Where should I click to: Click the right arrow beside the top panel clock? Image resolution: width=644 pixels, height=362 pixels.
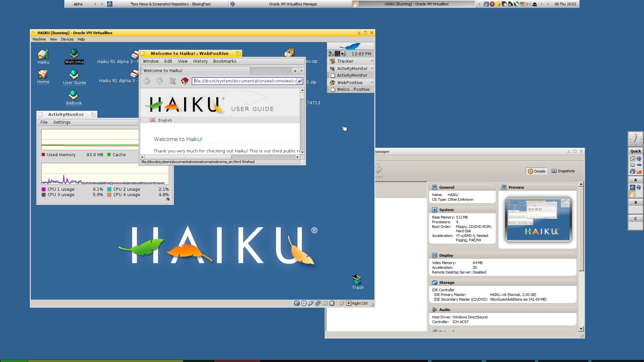click(548, 4)
